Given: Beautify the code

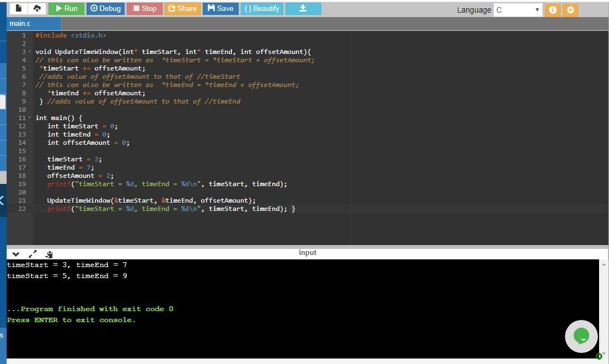Looking at the screenshot, I should 262,8.
